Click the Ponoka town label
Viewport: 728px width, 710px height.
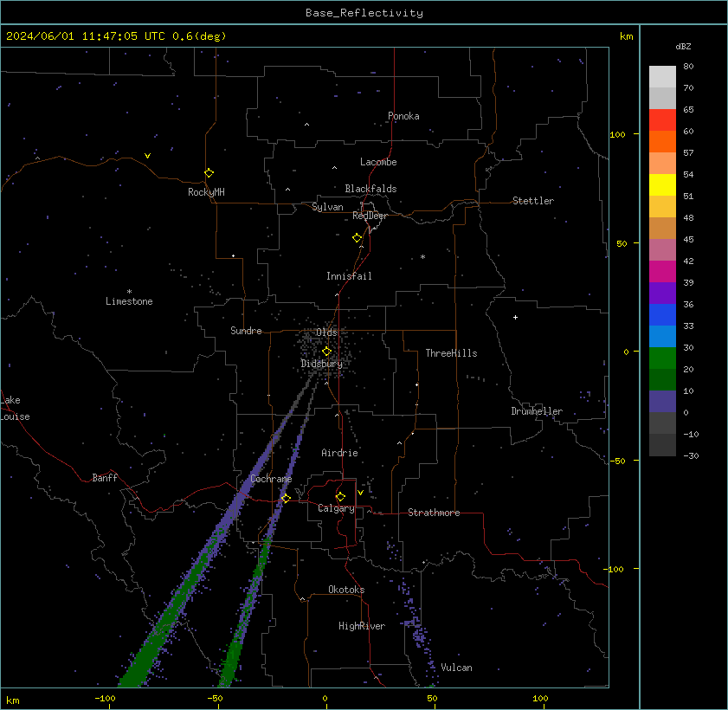click(403, 116)
